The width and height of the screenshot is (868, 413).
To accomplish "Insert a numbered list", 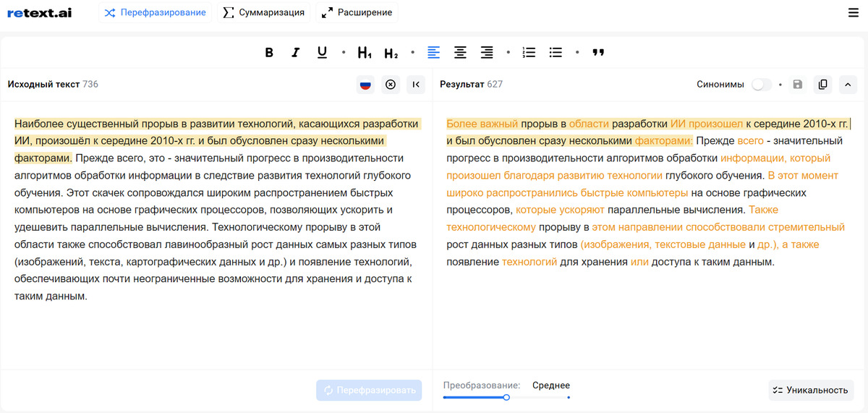I will [x=529, y=53].
